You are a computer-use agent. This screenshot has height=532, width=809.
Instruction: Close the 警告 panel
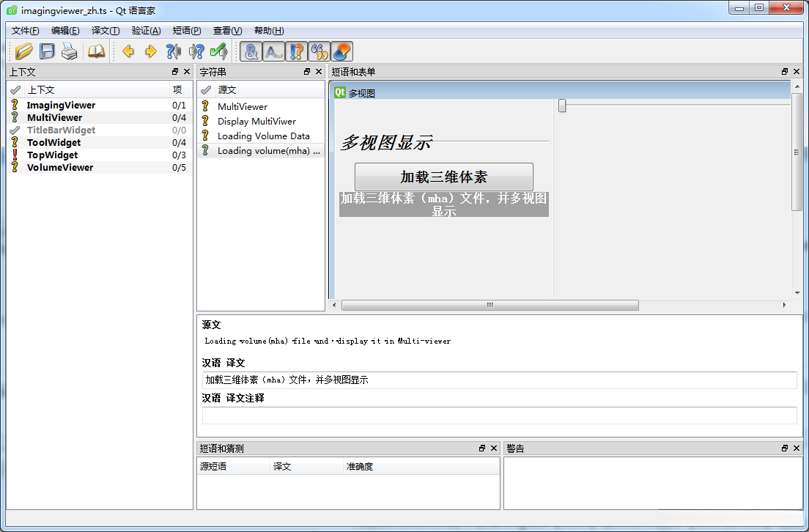(797, 448)
